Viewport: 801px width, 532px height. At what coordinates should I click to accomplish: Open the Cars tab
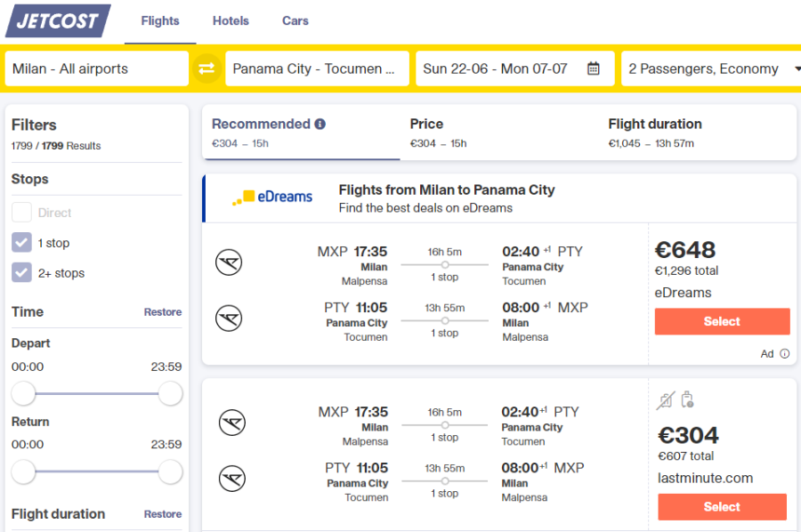[x=295, y=21]
